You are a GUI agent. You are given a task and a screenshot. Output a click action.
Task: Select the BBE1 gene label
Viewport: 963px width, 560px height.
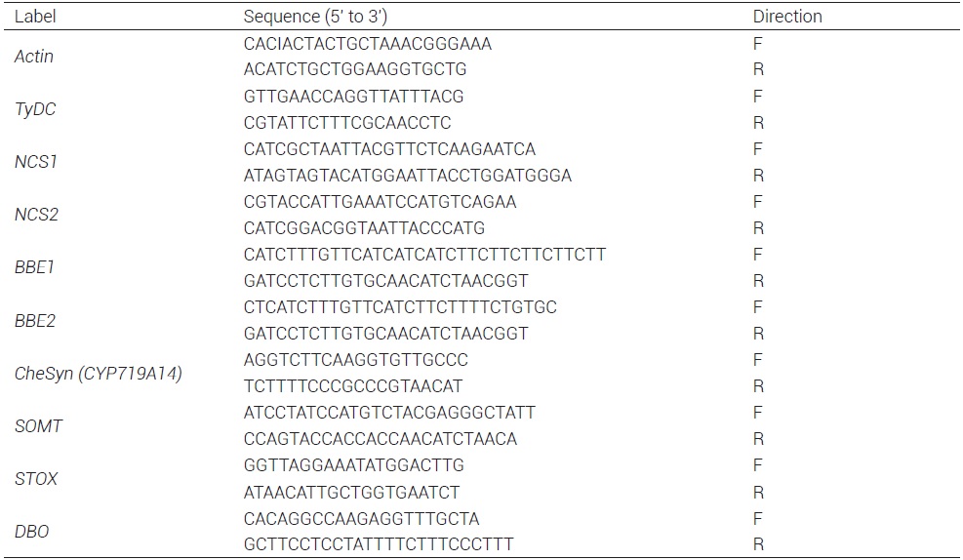(x=34, y=267)
